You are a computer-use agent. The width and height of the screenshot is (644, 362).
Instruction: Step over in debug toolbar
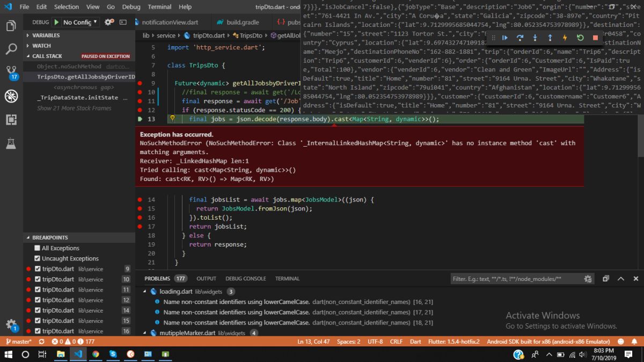[x=520, y=38]
